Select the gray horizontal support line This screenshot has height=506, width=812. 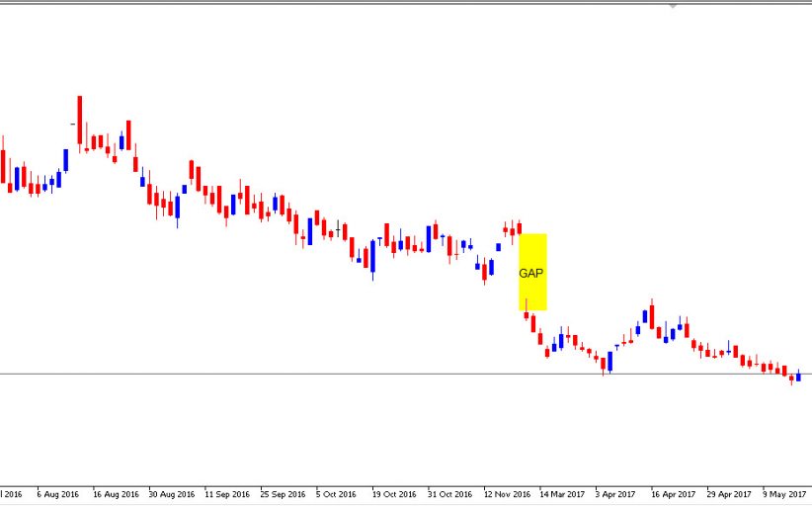click(406, 374)
